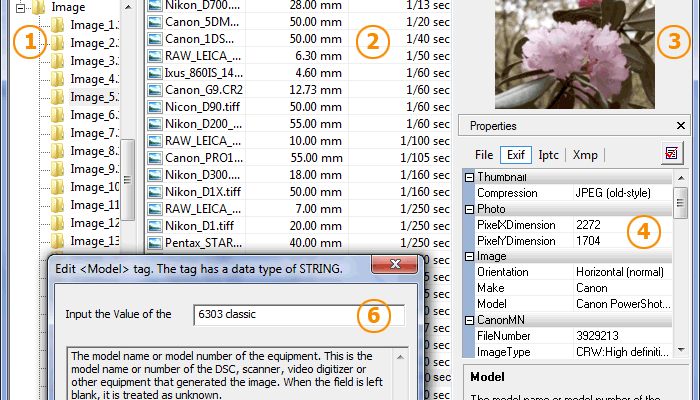Screen dimensions: 700x400
Task: Select the RAW_LEICA file with 7.00 mm
Action: [203, 208]
